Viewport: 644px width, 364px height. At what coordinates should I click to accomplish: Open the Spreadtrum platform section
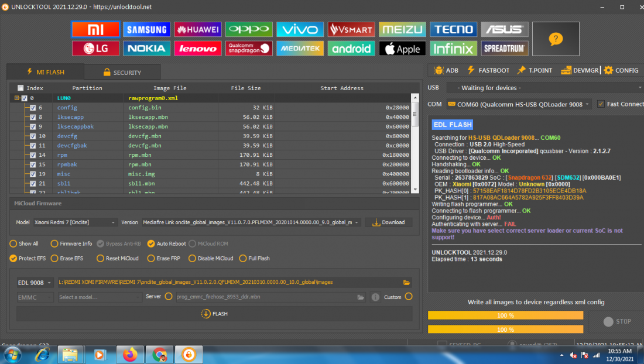(504, 49)
